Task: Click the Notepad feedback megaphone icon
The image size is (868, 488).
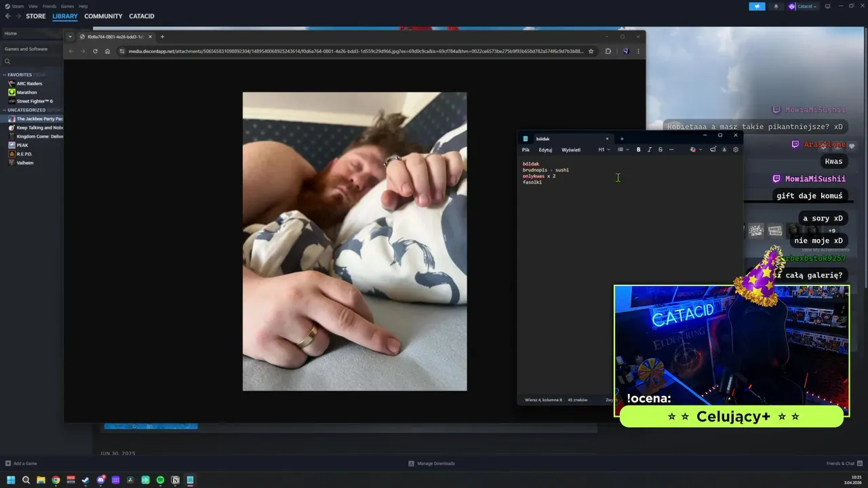Action: (x=713, y=150)
